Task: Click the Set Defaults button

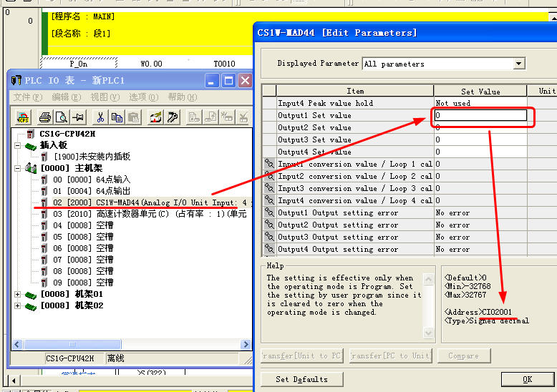Action: point(301,379)
